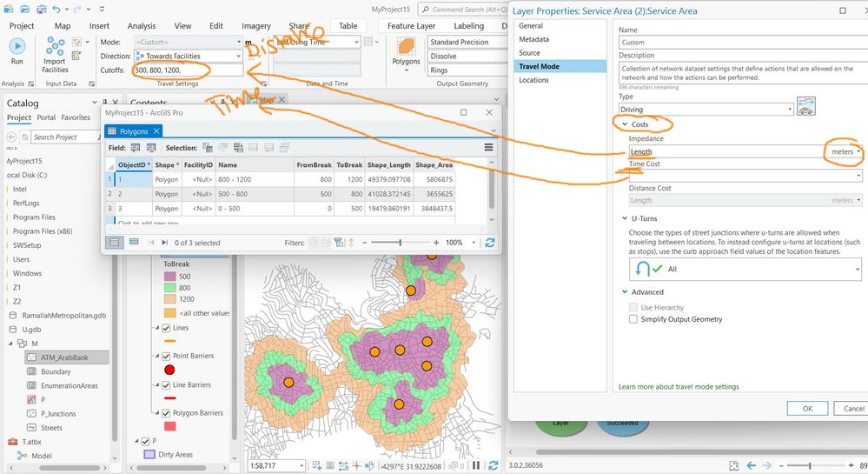Open the table hamburger menu
This screenshot has width=868, height=474.
click(488, 147)
